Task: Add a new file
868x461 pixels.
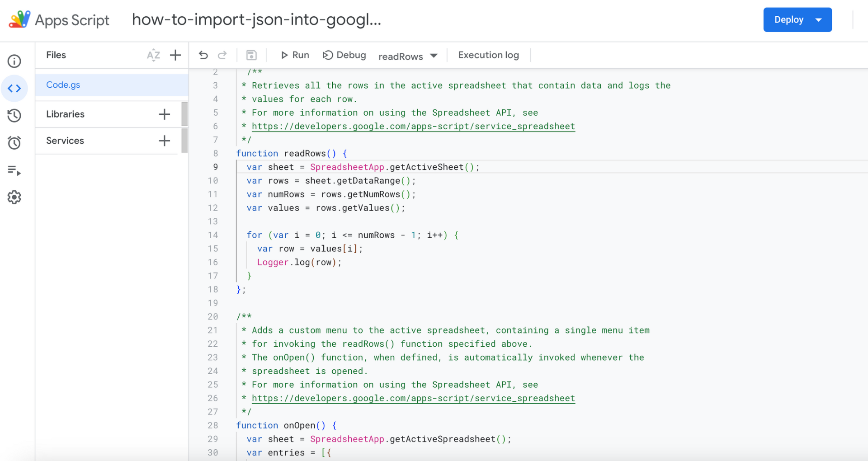Action: pyautogui.click(x=175, y=55)
